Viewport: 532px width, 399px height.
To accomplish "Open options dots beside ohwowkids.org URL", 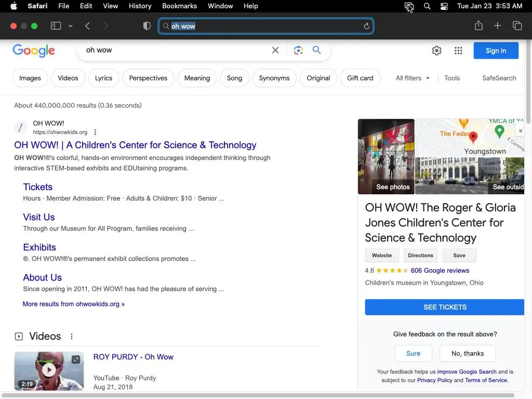I will (95, 132).
